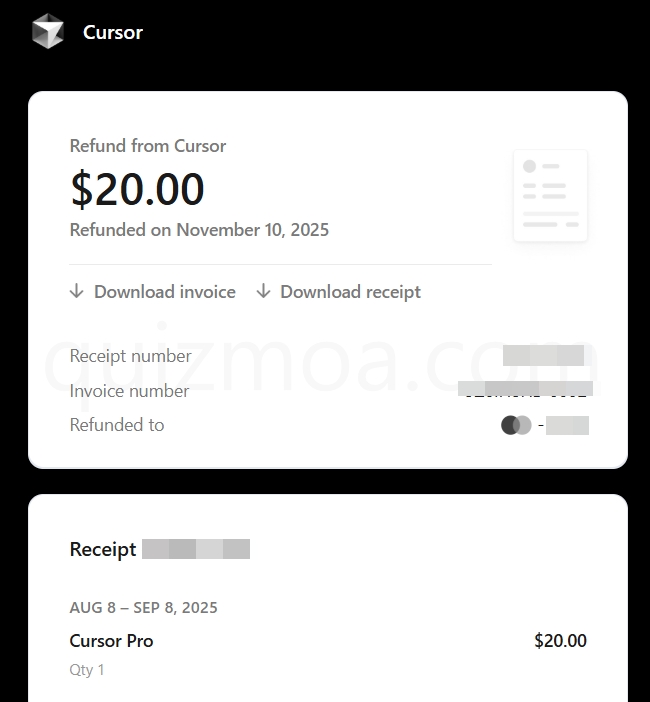The width and height of the screenshot is (650, 702).
Task: Click the download arrow before Download receipt
Action: tap(263, 291)
